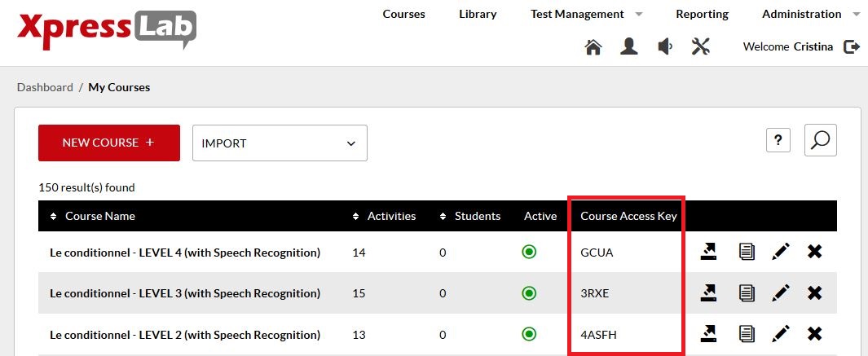Copy the LEVEL 4 course

747,252
